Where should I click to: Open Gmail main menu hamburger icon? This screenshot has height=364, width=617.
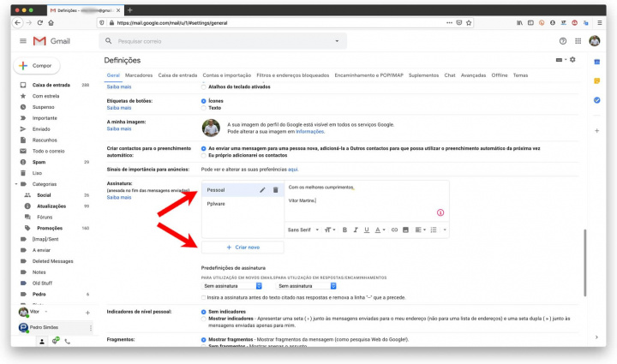click(x=22, y=41)
